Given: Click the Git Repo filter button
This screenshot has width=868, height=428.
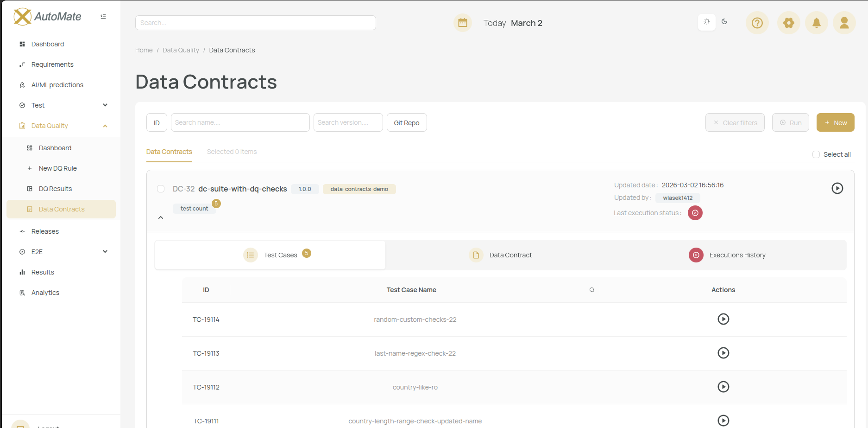Looking at the screenshot, I should (x=406, y=122).
